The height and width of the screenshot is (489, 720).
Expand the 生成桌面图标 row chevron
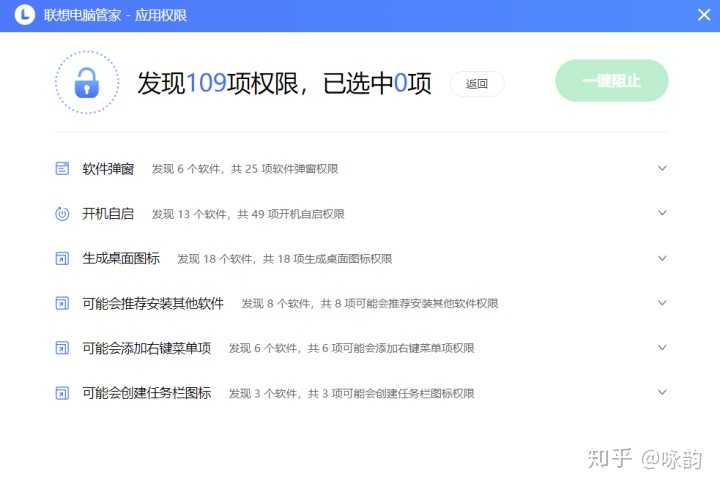coord(662,258)
